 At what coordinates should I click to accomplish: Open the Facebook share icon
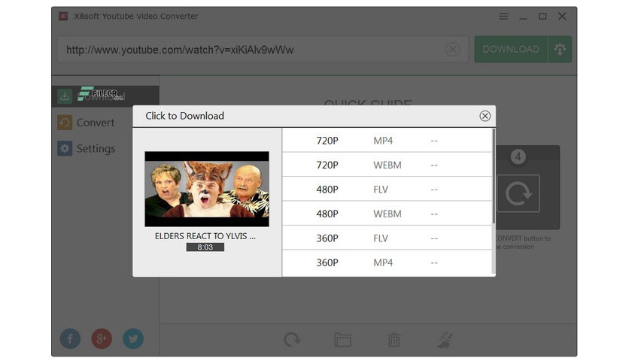tap(70, 338)
